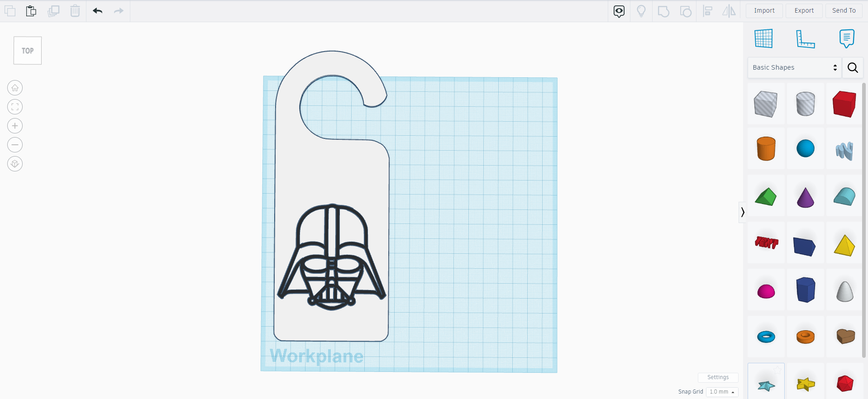Image resolution: width=868 pixels, height=399 pixels.
Task: Click the Duplicate and repeat icon
Action: click(53, 10)
